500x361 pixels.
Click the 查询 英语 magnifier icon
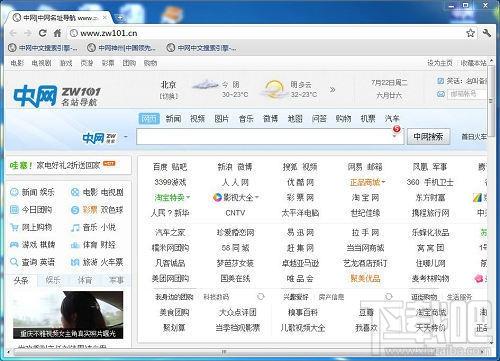pyautogui.click(x=14, y=262)
